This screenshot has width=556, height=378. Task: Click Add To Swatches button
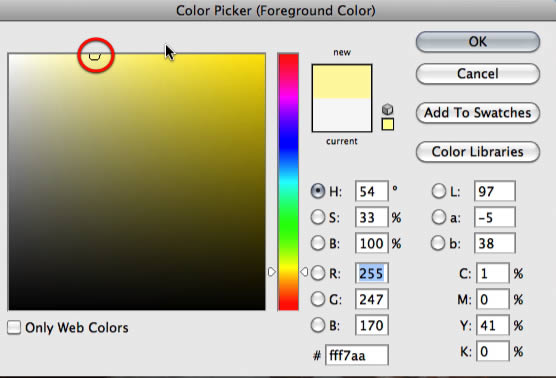478,113
